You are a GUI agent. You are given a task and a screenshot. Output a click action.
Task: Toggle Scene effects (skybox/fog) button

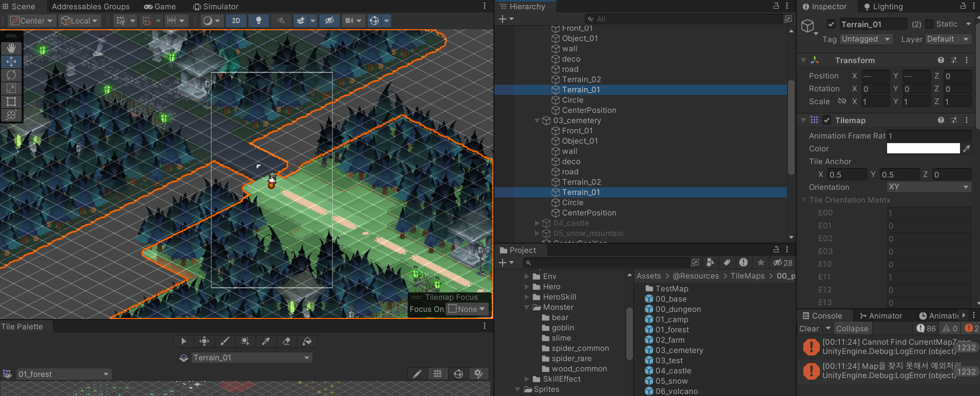301,21
